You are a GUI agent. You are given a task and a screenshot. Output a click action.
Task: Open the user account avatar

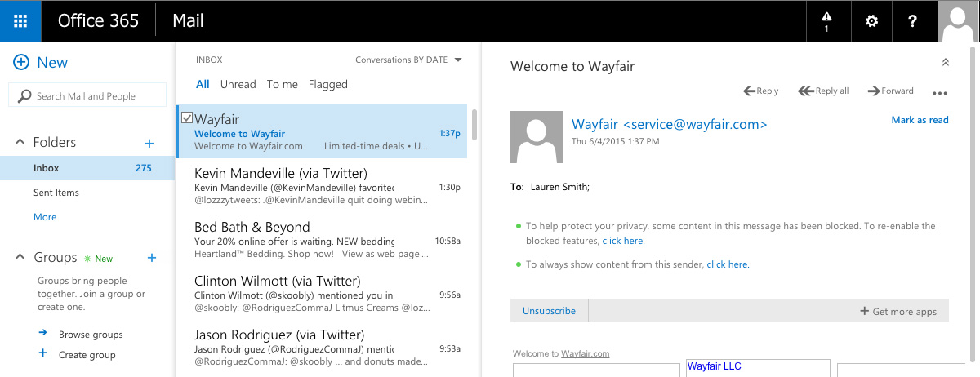pos(959,21)
